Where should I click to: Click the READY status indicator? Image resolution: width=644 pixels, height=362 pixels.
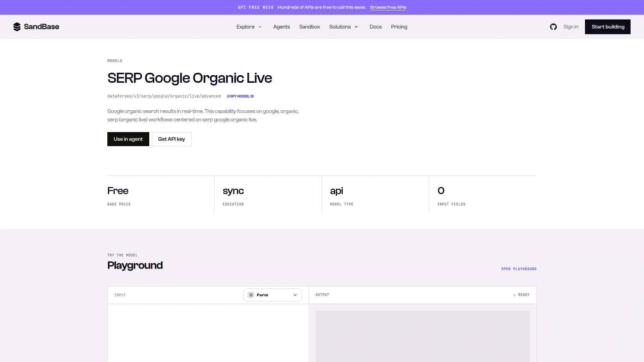coord(521,295)
